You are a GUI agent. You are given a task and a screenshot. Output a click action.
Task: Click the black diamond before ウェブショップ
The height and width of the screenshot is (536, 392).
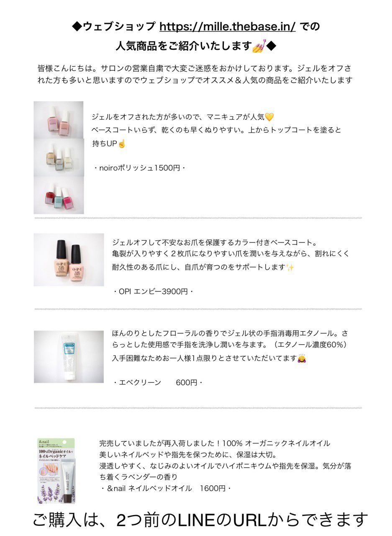pyautogui.click(x=77, y=27)
